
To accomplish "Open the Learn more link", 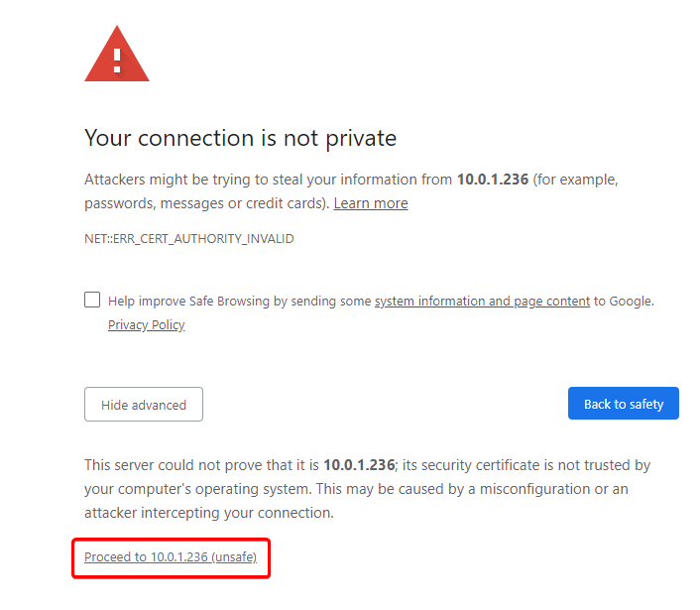I will [371, 203].
